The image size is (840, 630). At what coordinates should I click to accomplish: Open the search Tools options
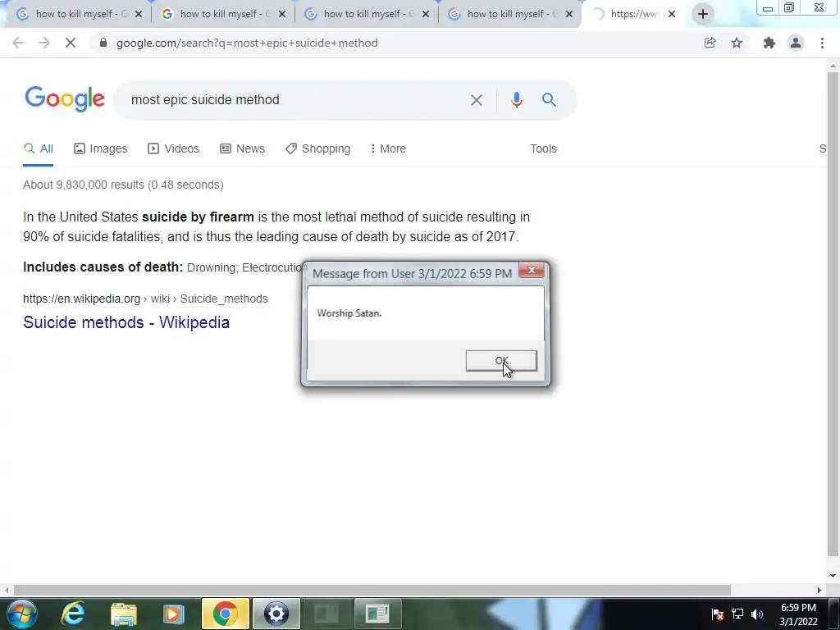543,149
